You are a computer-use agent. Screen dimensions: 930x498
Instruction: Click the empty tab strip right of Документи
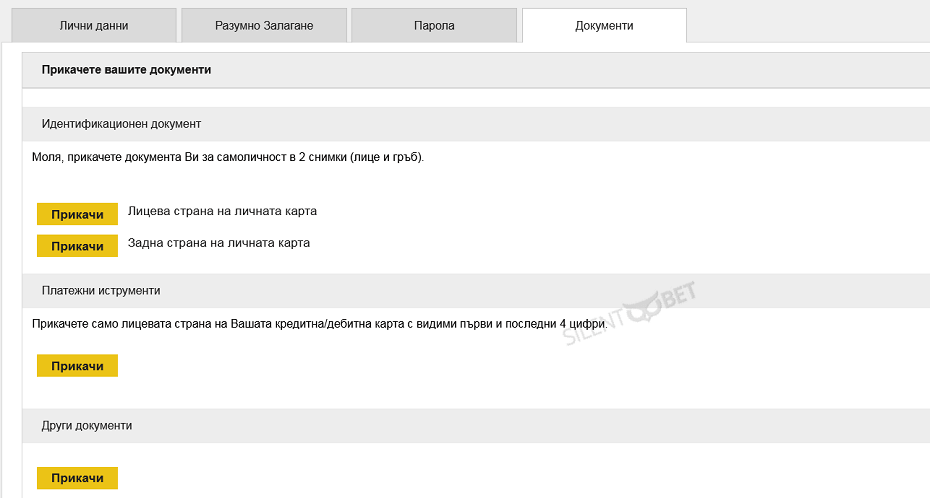[x=808, y=26]
